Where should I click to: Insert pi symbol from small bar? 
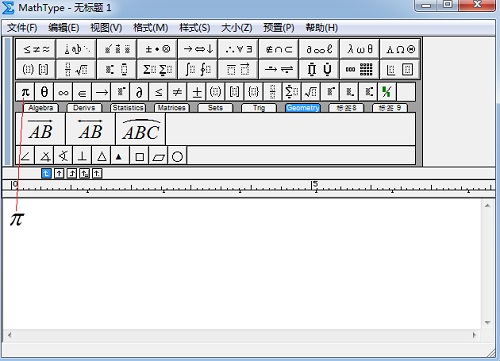point(25,92)
